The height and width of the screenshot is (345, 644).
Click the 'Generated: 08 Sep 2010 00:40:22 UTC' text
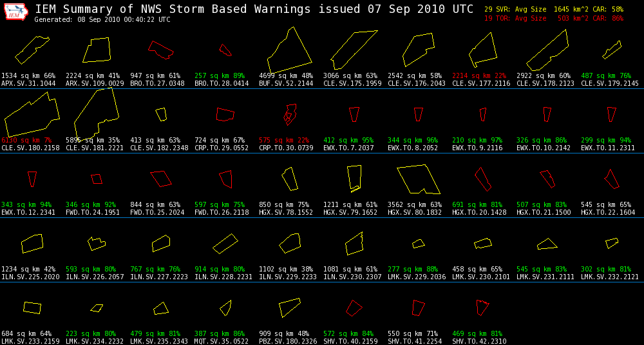pos(102,20)
